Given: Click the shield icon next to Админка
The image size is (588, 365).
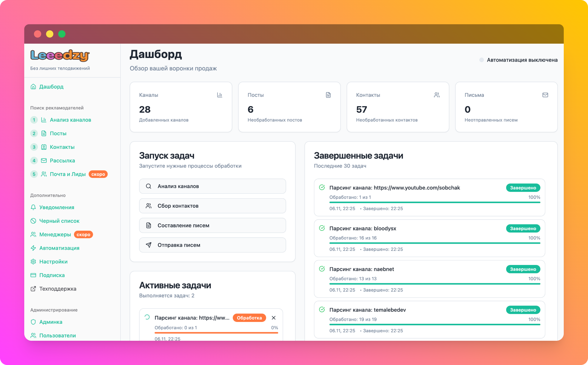Looking at the screenshot, I should click(33, 322).
